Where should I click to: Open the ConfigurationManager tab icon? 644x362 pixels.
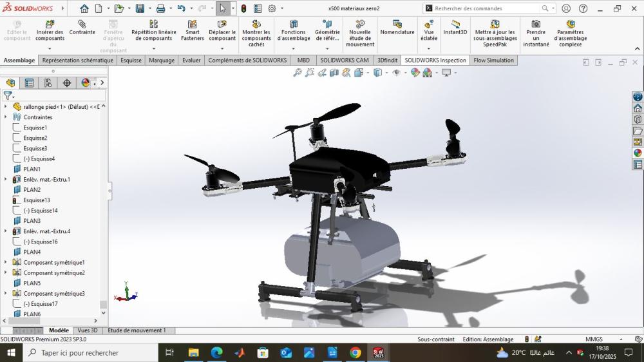pos(48,83)
